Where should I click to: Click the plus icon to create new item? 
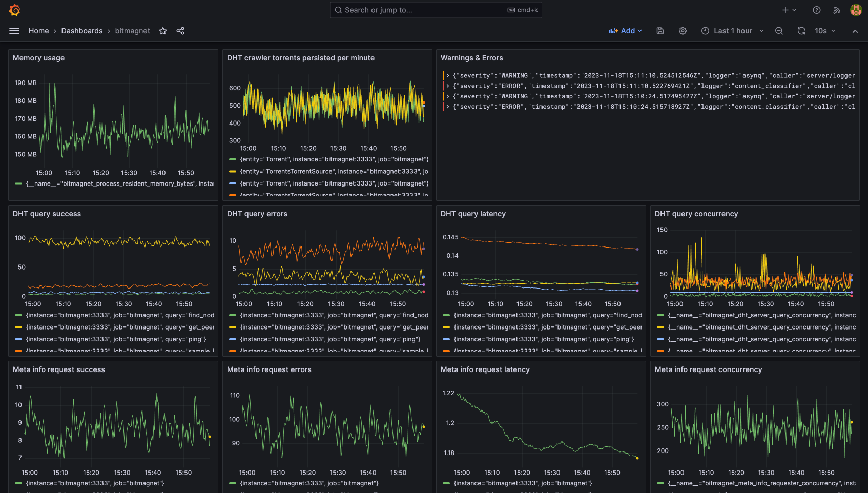point(787,10)
